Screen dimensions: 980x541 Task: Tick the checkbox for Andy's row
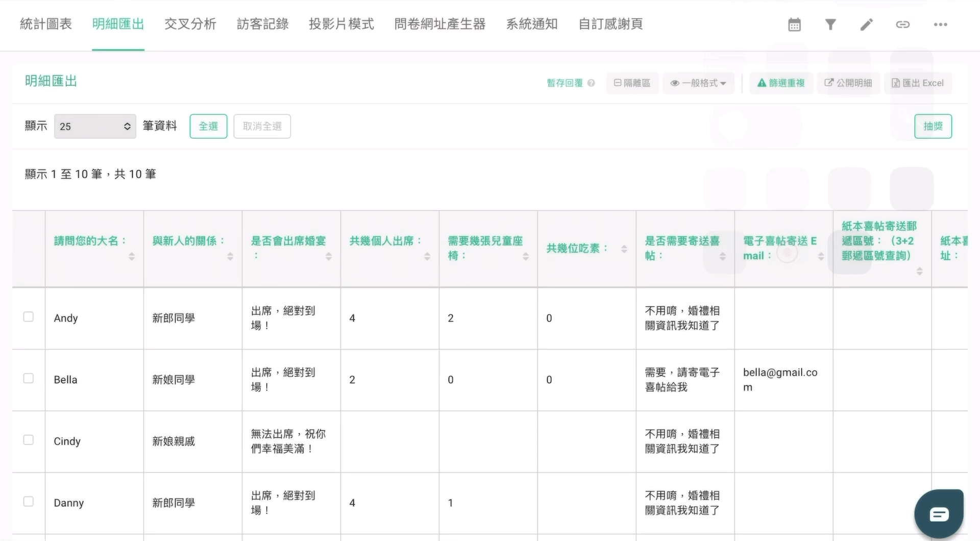coord(29,317)
